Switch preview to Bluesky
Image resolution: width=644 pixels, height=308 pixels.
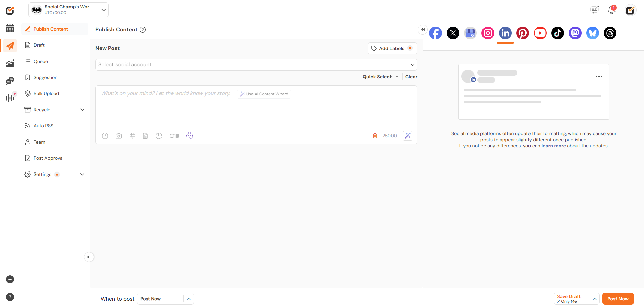593,33
